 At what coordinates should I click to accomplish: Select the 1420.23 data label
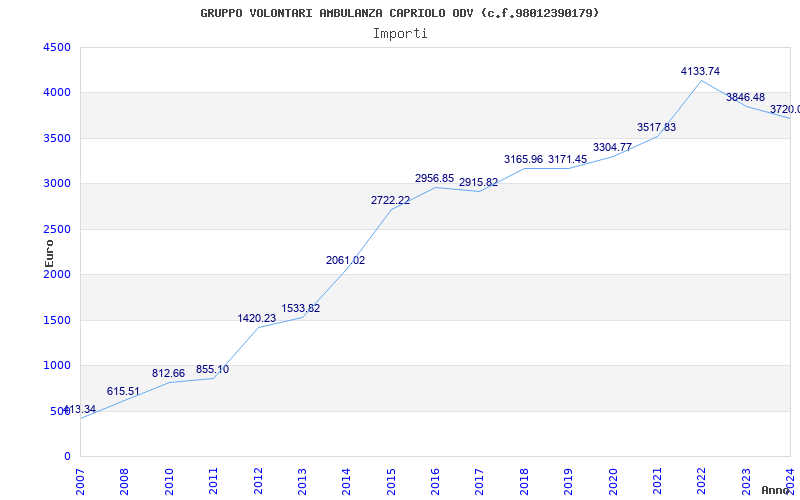(x=257, y=318)
